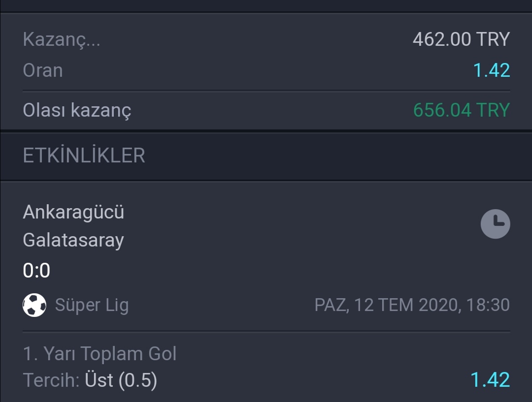Tap the truncated Kazanç... label

[62, 39]
